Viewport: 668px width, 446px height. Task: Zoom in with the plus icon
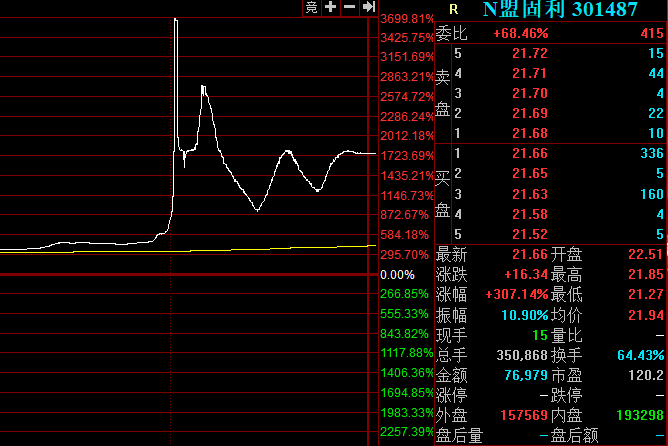330,8
